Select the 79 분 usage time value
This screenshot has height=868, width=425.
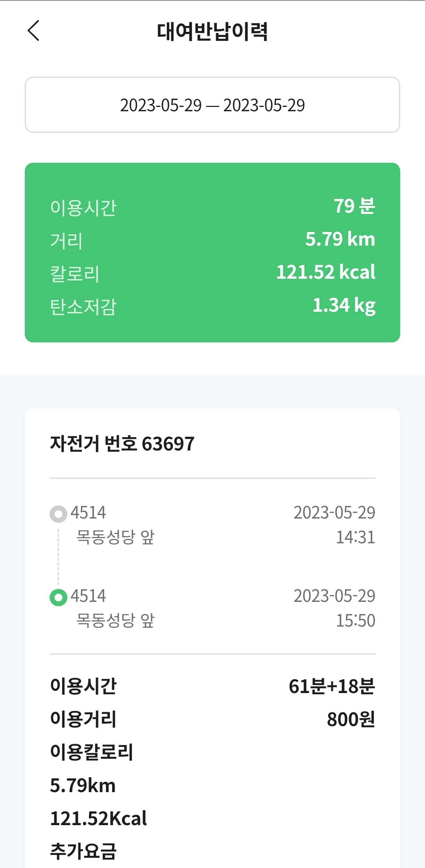(354, 206)
